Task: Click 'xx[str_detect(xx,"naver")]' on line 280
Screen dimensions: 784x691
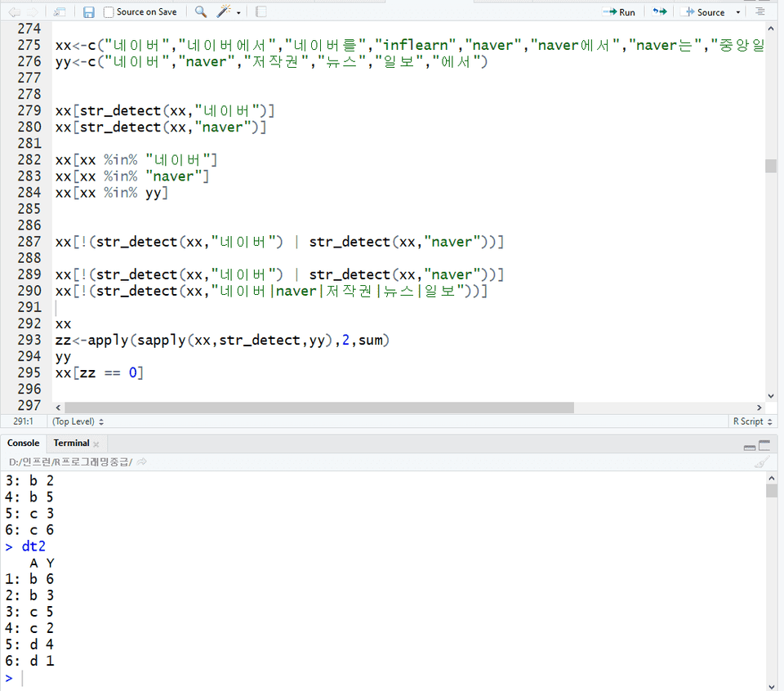Action: click(x=161, y=127)
